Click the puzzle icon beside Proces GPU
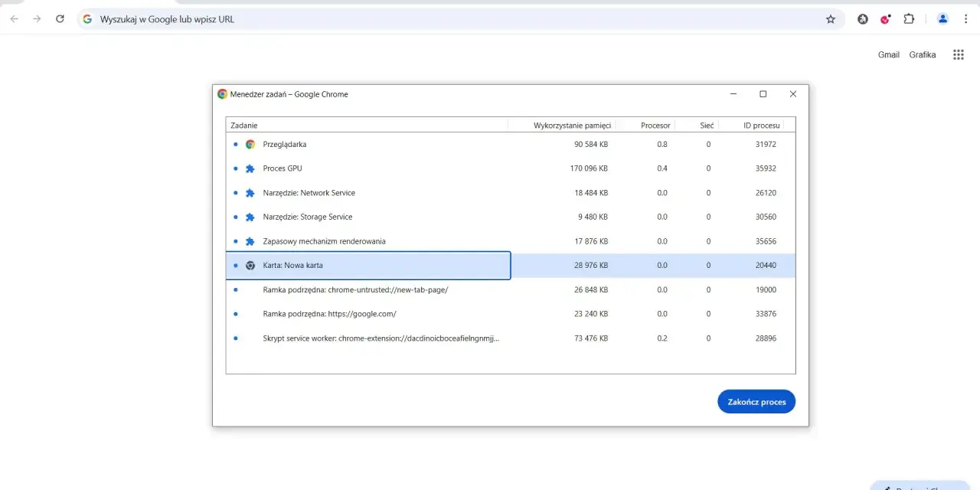This screenshot has height=490, width=980. pos(250,168)
